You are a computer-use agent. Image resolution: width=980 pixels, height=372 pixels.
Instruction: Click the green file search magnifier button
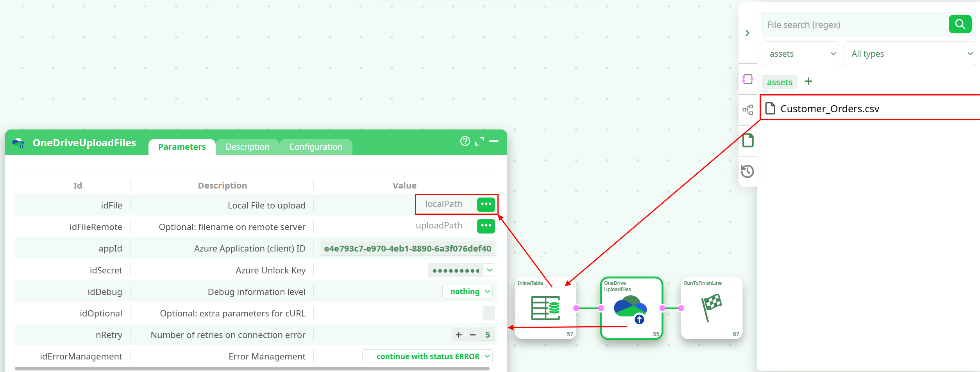click(x=960, y=24)
